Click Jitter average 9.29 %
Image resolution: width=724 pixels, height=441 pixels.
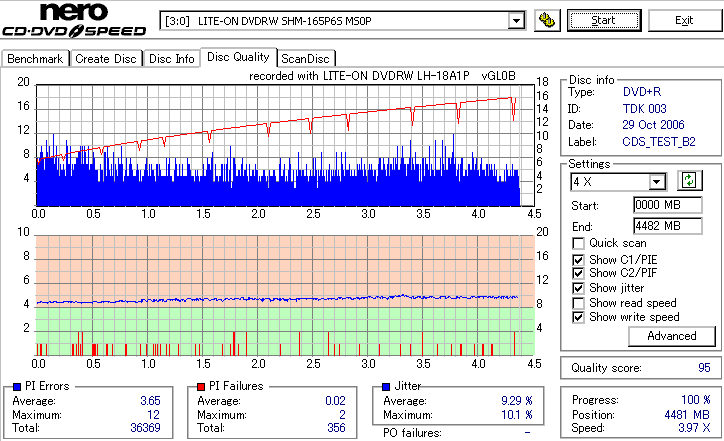(x=517, y=401)
